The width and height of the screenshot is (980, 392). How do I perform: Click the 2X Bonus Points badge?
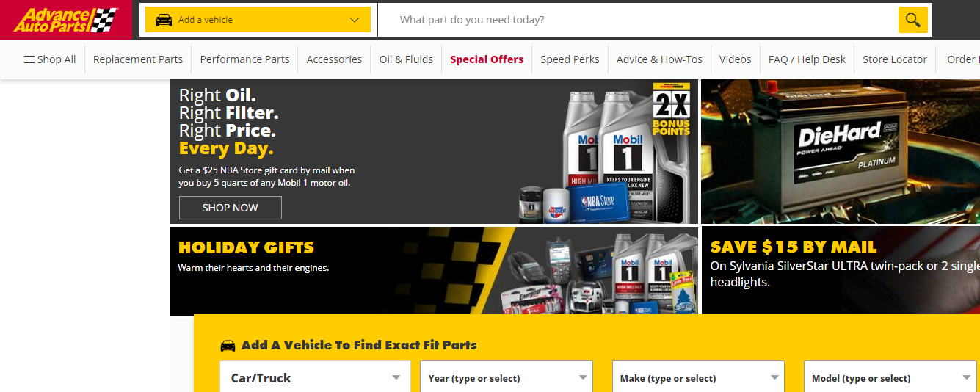(672, 109)
